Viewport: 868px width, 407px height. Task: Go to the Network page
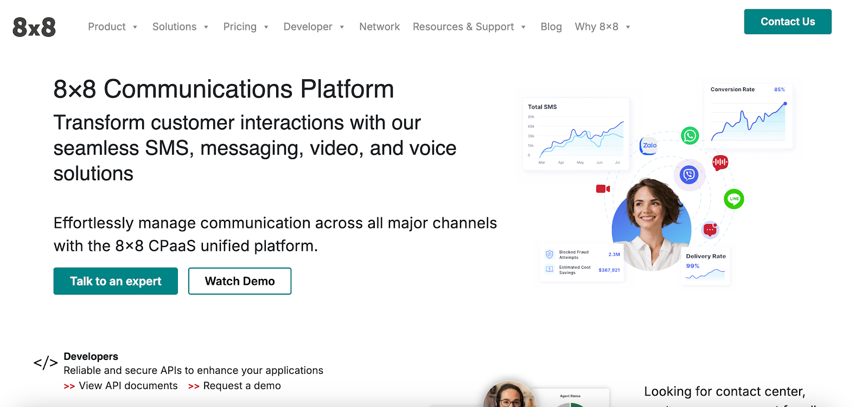(x=379, y=27)
